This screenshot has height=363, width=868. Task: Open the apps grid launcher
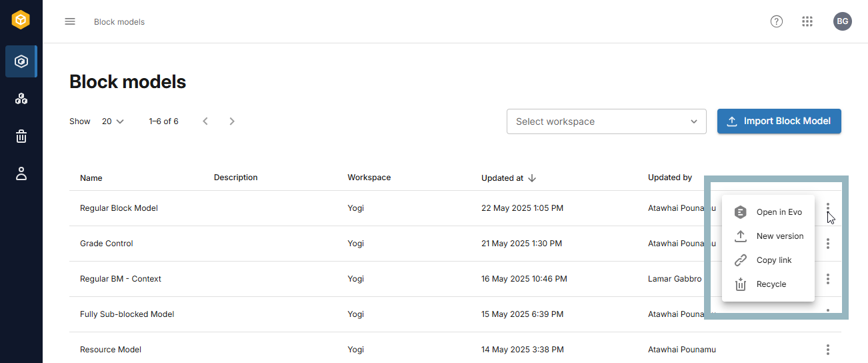click(807, 21)
